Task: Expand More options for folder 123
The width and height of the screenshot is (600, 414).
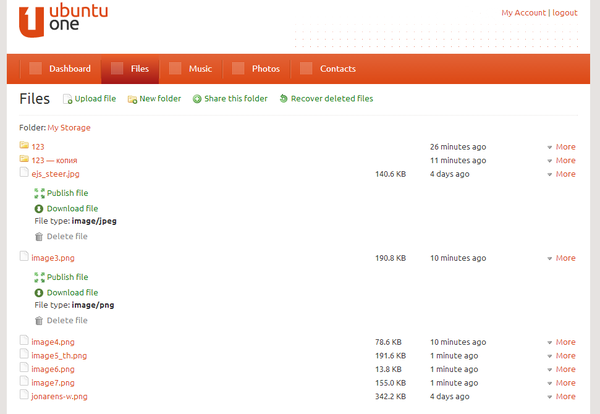Action: (x=561, y=147)
